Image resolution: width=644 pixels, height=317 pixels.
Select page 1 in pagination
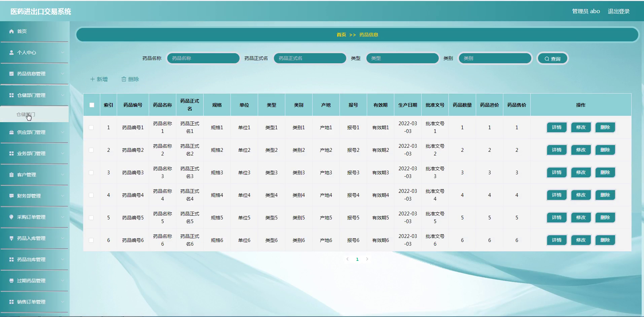(x=357, y=259)
